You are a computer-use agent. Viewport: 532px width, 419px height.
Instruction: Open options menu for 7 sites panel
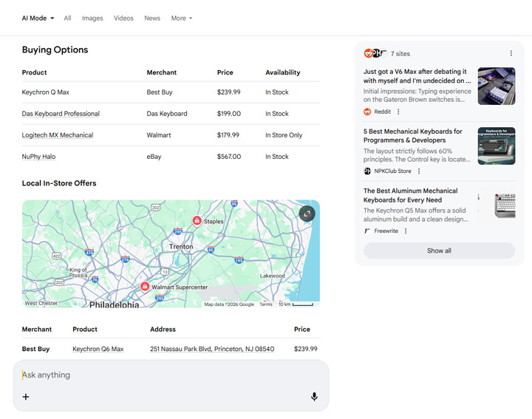click(511, 53)
